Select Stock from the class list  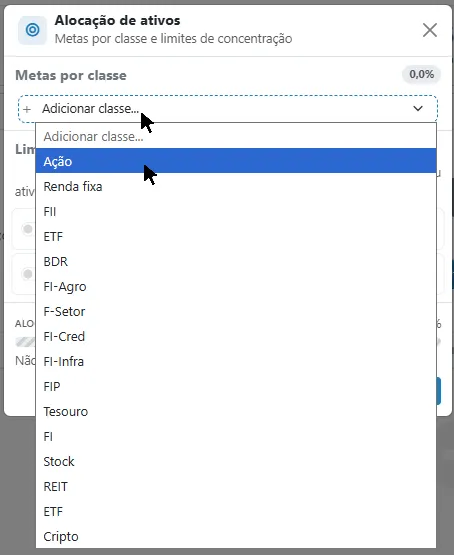click(236, 461)
